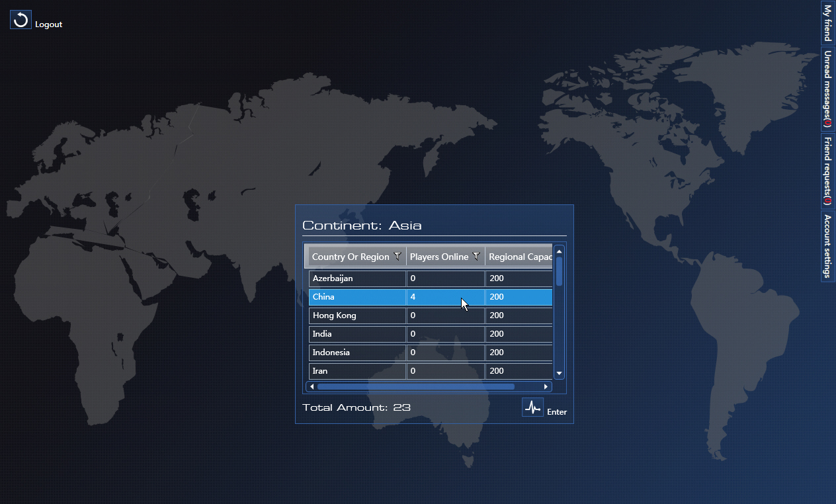This screenshot has width=836, height=504.
Task: Open filter for Players Online column
Action: click(x=476, y=256)
